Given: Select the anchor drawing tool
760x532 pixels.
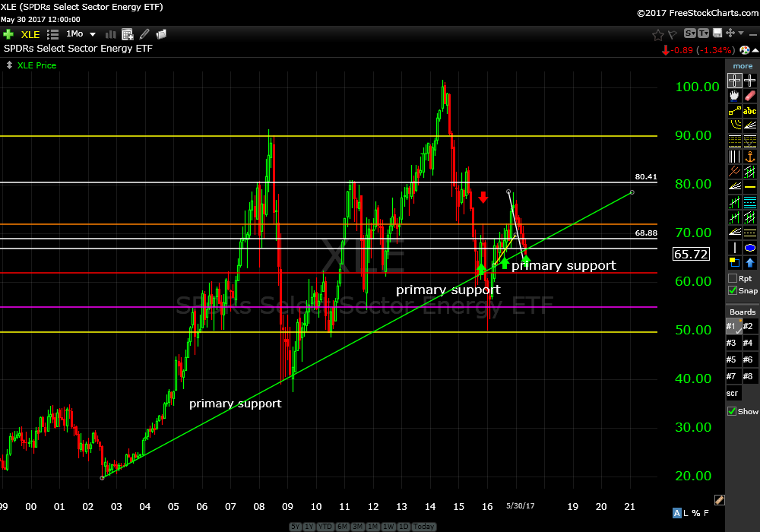Looking at the screenshot, I should (750, 157).
